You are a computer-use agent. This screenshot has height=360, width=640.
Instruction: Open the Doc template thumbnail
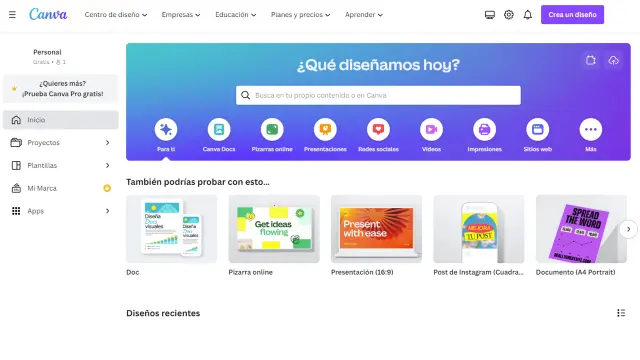pos(171,229)
